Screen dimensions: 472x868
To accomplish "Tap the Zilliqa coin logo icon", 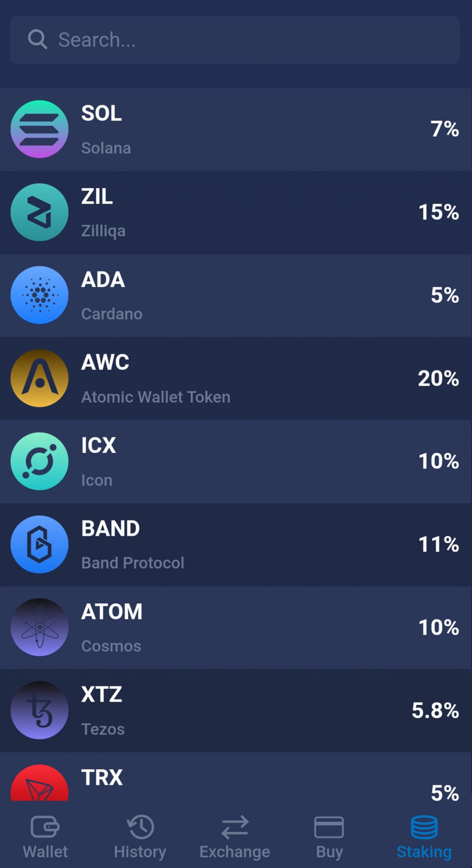I will pyautogui.click(x=40, y=212).
